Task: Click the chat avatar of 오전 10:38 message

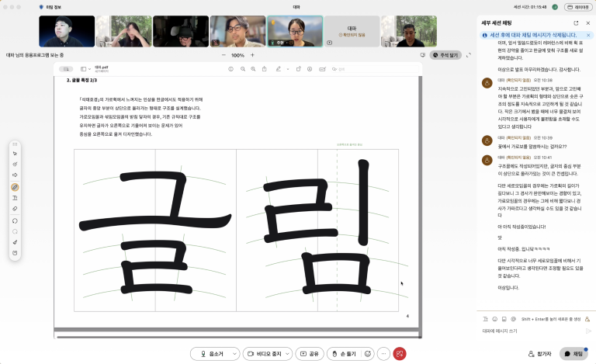Action: click(x=487, y=82)
